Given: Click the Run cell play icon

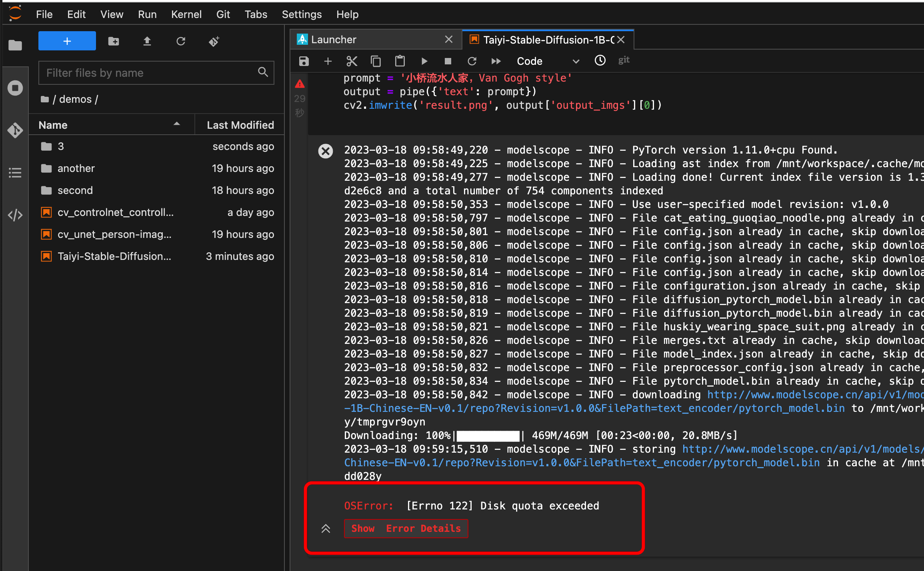Looking at the screenshot, I should [x=424, y=61].
